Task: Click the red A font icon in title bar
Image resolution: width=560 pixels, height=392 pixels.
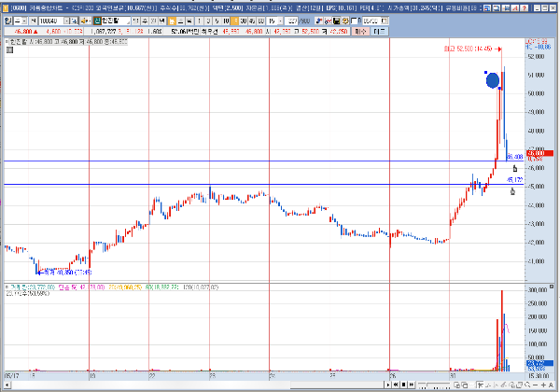Action: pos(515,7)
